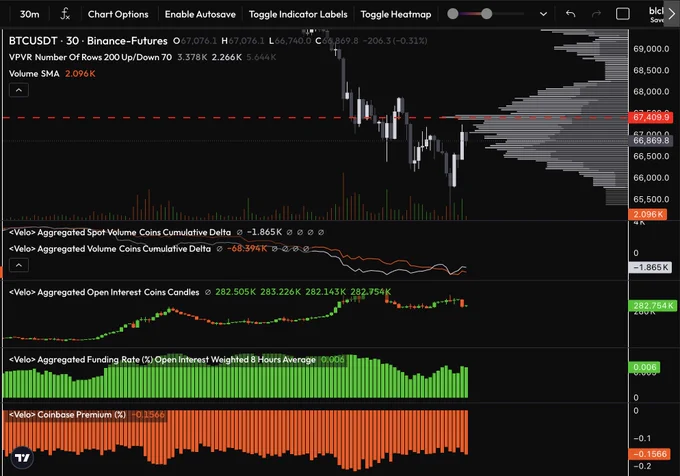Click the undo arrow in the toolbar
This screenshot has width=680, height=476.
(570, 14)
